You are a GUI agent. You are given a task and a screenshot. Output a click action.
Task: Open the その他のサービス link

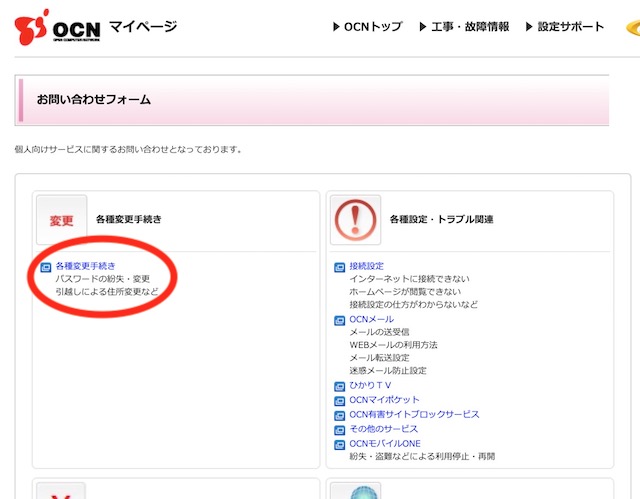(x=384, y=429)
